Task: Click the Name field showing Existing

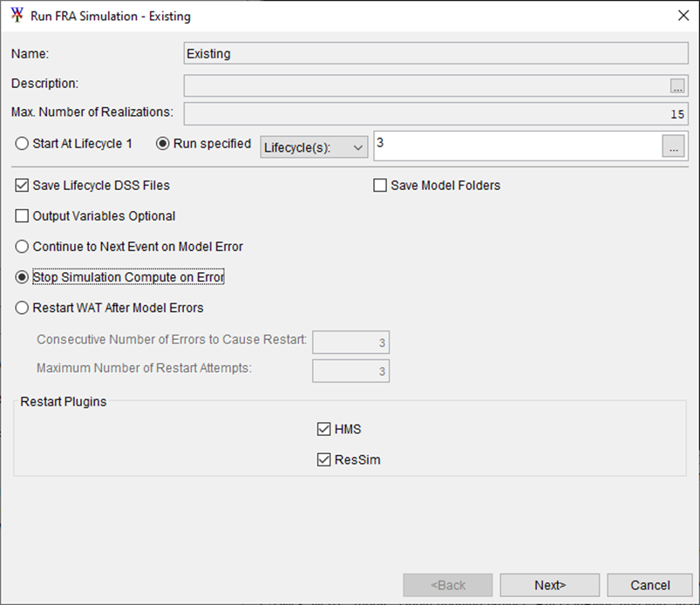Action: [433, 53]
